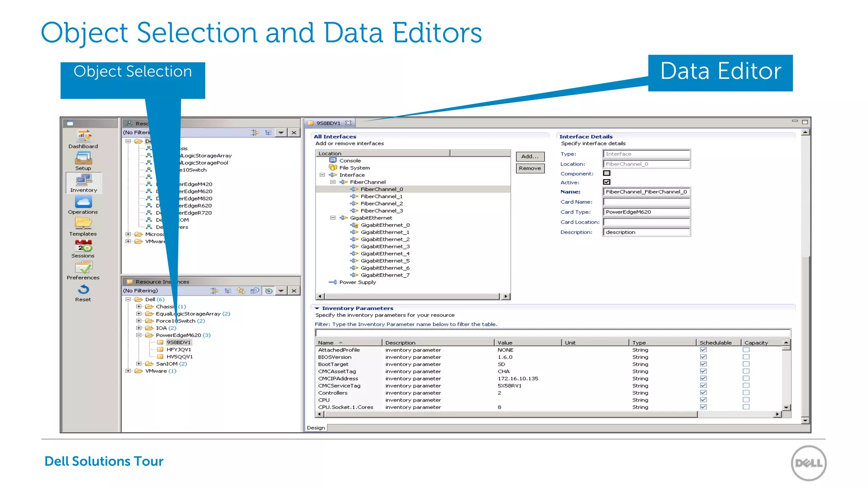Viewport: 868px width, 488px height.
Task: Open the Preferences checklist icon
Action: [x=83, y=267]
